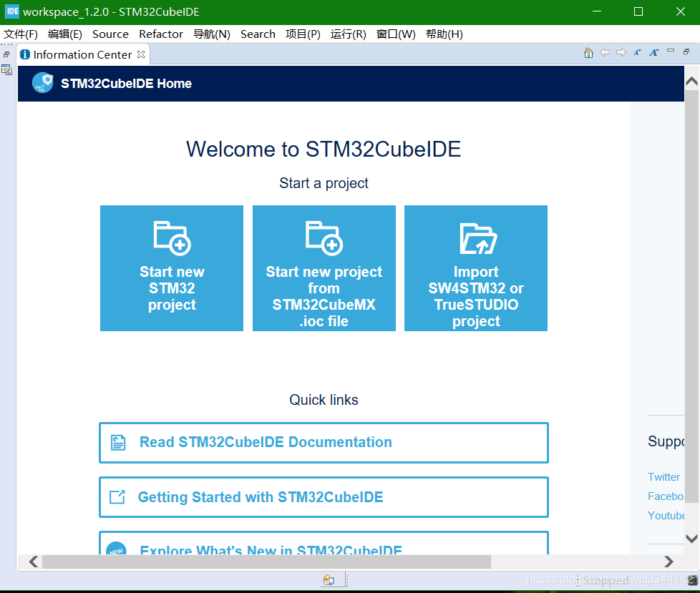Open the Youtube support link

click(x=666, y=515)
